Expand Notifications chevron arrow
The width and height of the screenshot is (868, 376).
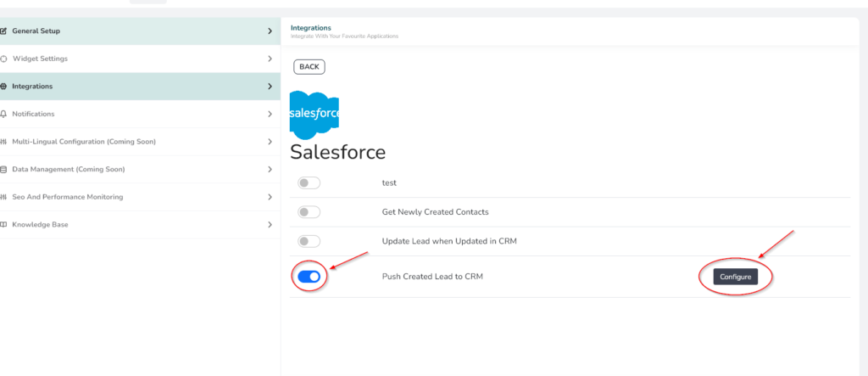point(270,115)
